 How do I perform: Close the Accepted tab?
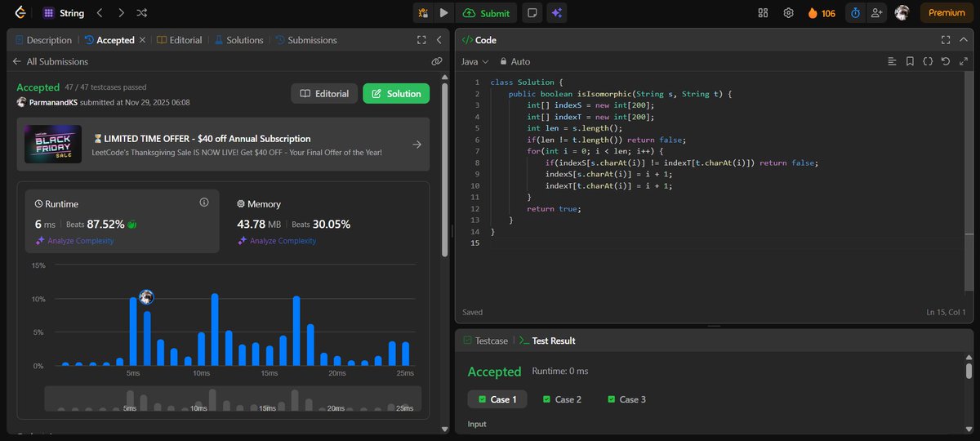143,40
